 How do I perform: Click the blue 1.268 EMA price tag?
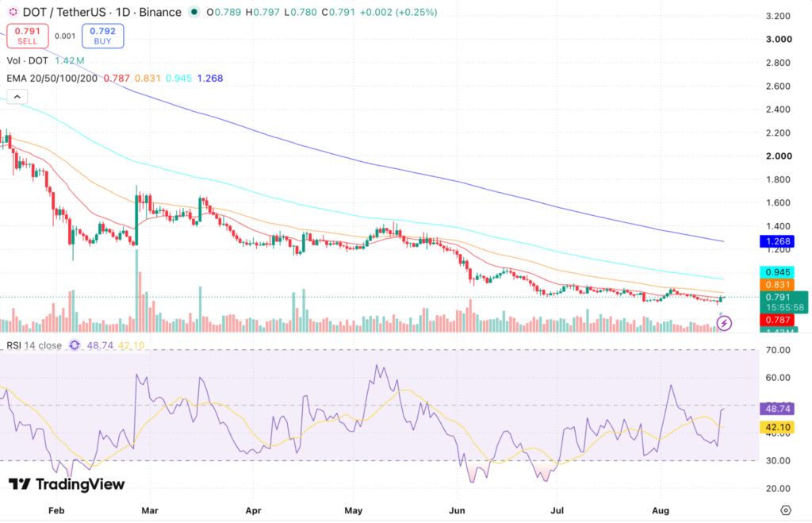click(x=777, y=241)
